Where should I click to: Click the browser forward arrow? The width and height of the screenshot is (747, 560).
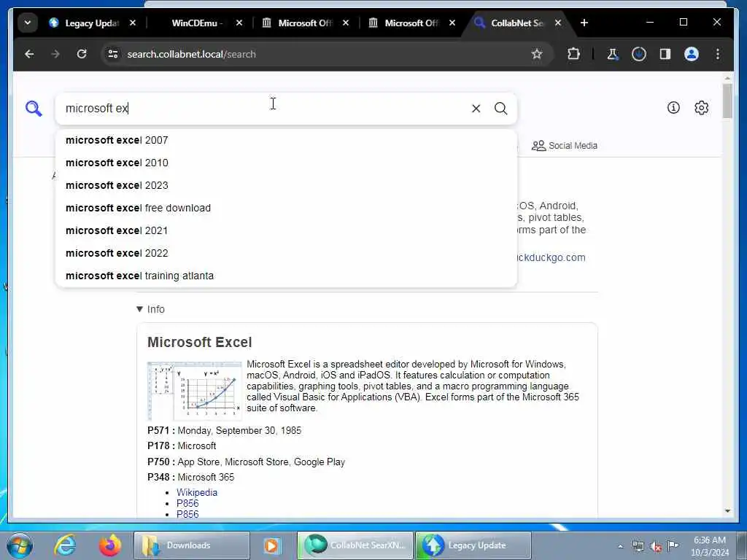point(55,54)
